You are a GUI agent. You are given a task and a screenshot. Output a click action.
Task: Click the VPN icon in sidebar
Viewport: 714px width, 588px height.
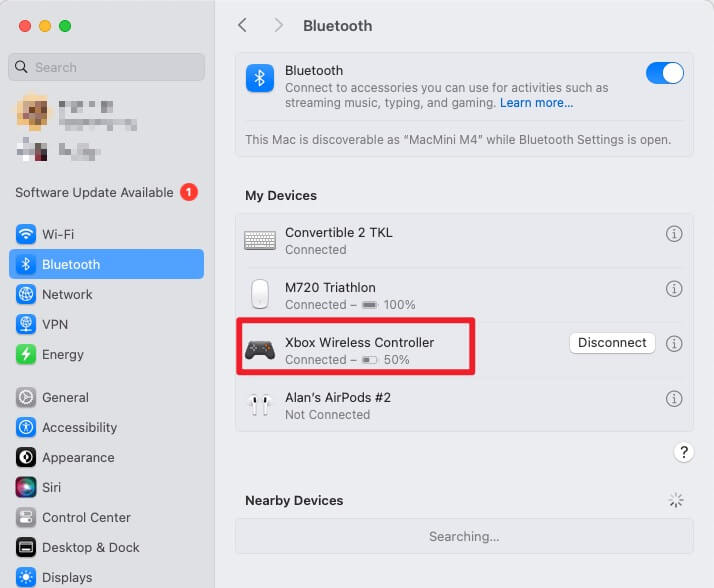(x=26, y=324)
